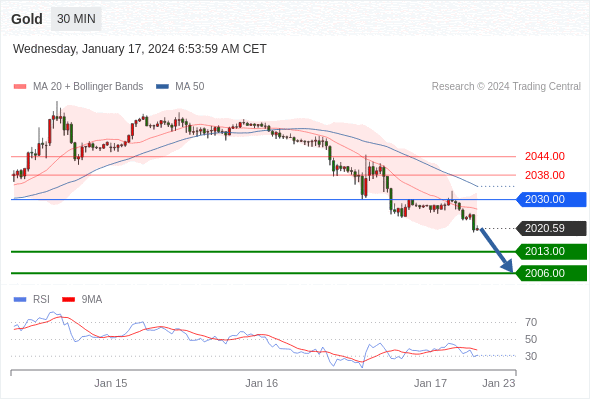Image resolution: width=590 pixels, height=400 pixels.
Task: Click the Gold chart title
Action: (27, 19)
